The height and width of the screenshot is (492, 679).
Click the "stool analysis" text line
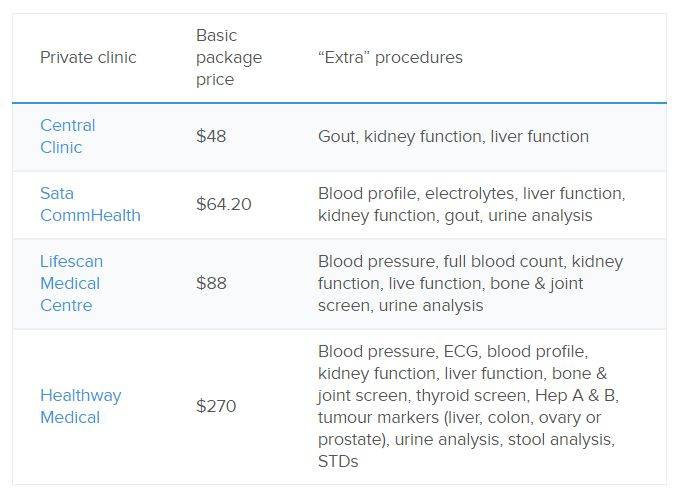[x=466, y=439]
